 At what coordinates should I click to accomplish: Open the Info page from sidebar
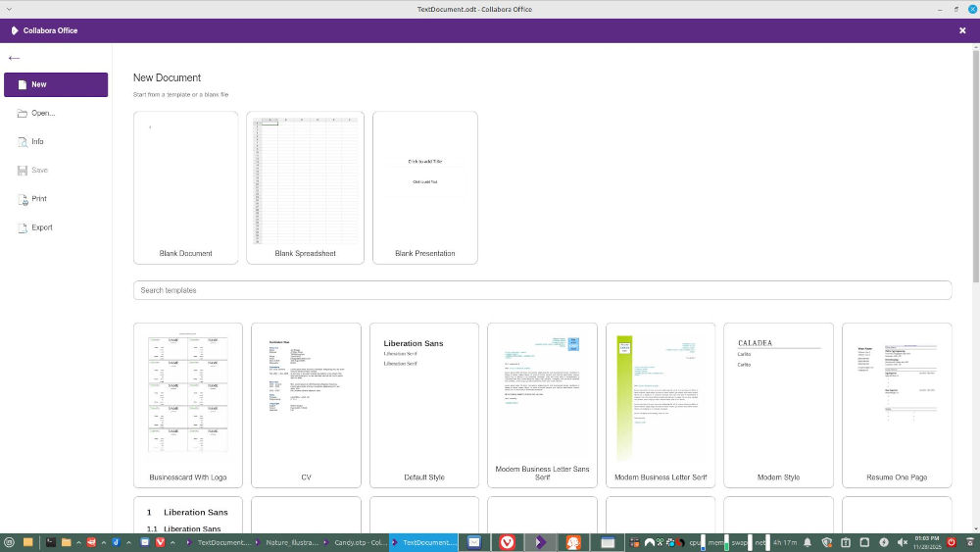pos(37,141)
